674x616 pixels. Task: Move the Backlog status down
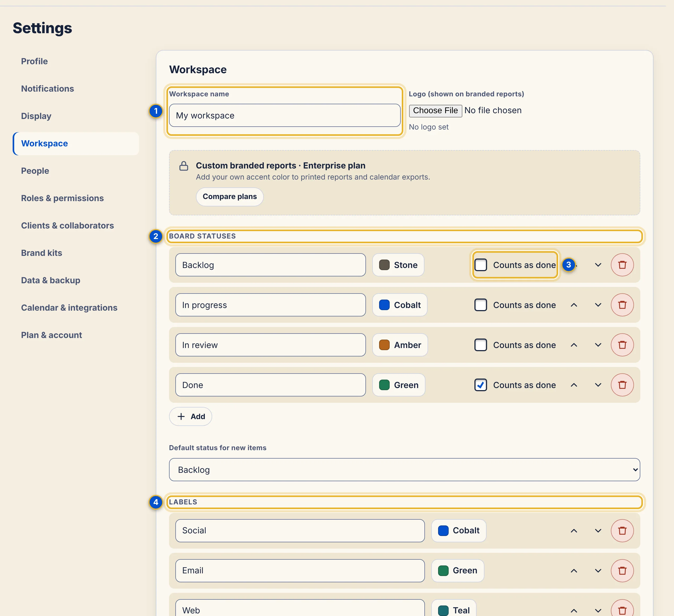tap(598, 265)
